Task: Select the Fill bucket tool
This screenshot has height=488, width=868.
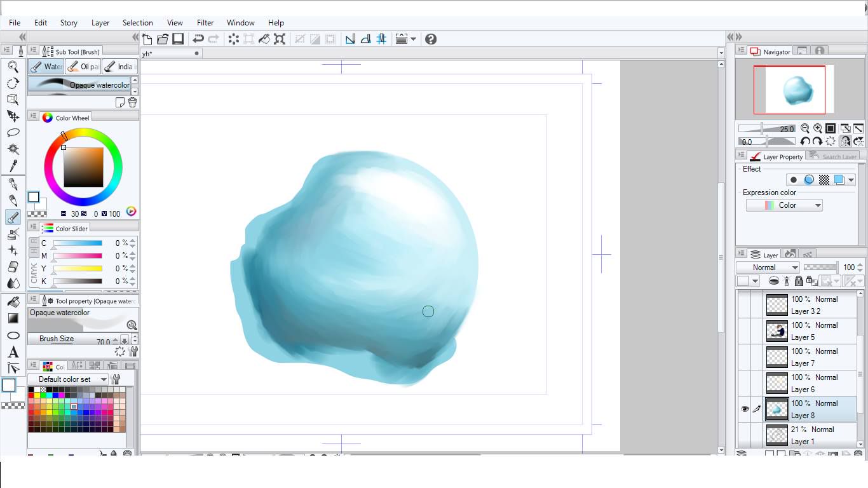Action: (x=13, y=302)
